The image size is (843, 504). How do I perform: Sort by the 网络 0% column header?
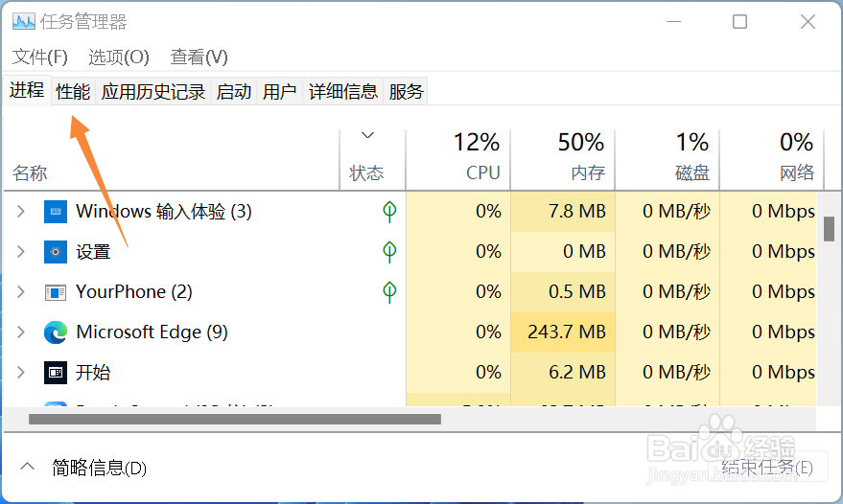point(771,160)
